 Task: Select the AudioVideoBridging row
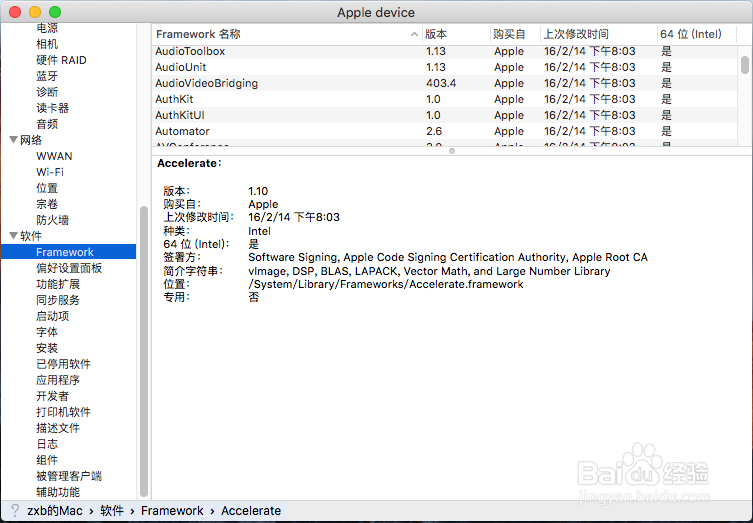445,83
